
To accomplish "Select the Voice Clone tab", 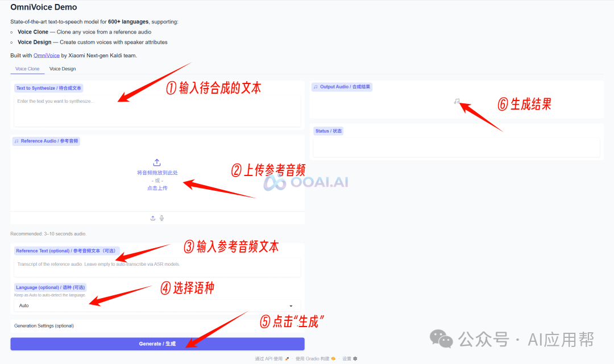I will tap(27, 68).
